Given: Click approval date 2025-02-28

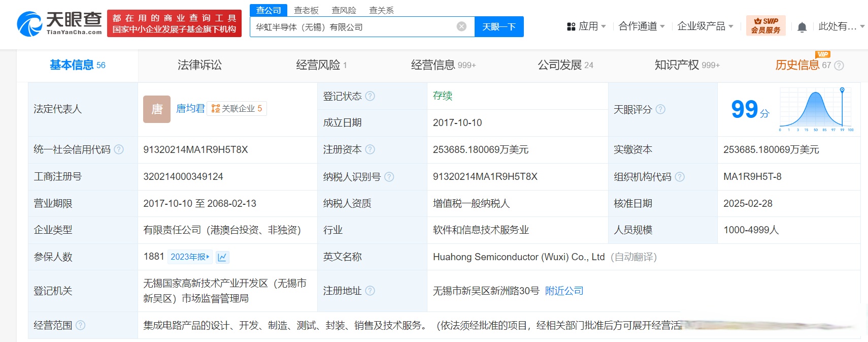Looking at the screenshot, I should point(748,204).
